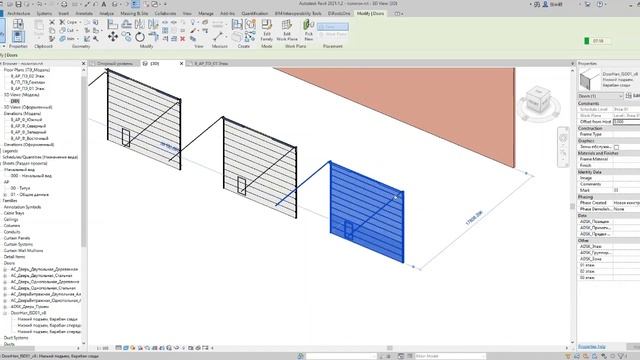Click the Properties help link

592,347
